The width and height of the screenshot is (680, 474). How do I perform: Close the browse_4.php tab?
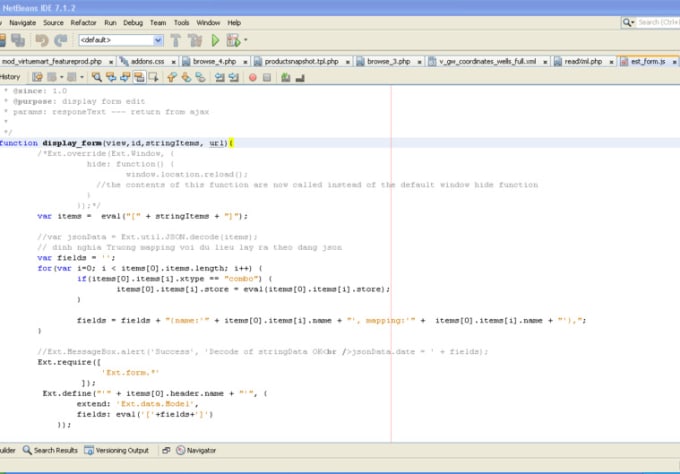tap(245, 62)
